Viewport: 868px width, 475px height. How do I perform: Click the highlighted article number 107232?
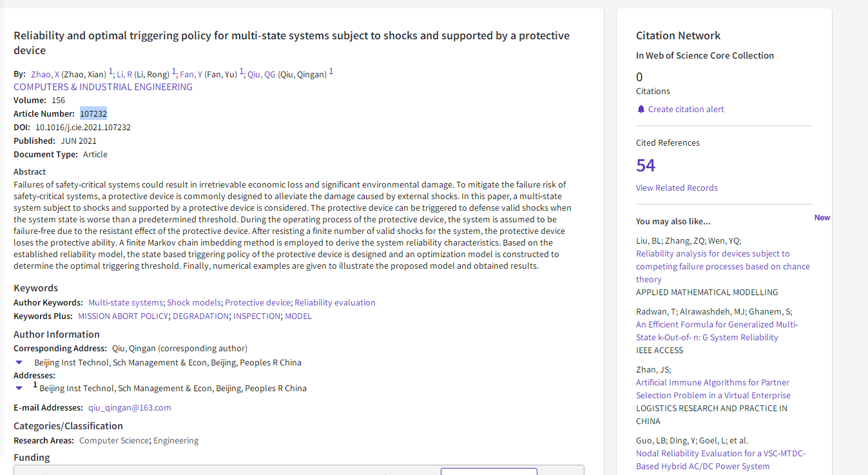pos(93,114)
